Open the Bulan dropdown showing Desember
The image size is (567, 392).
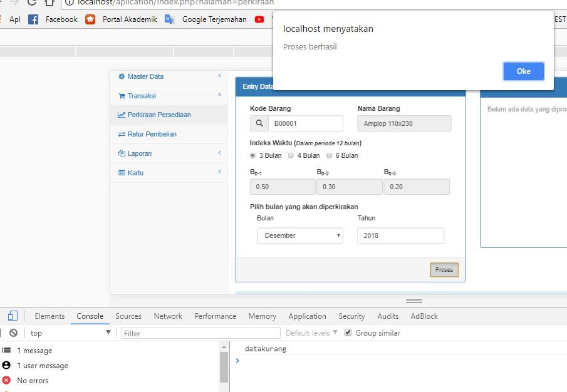(299, 235)
